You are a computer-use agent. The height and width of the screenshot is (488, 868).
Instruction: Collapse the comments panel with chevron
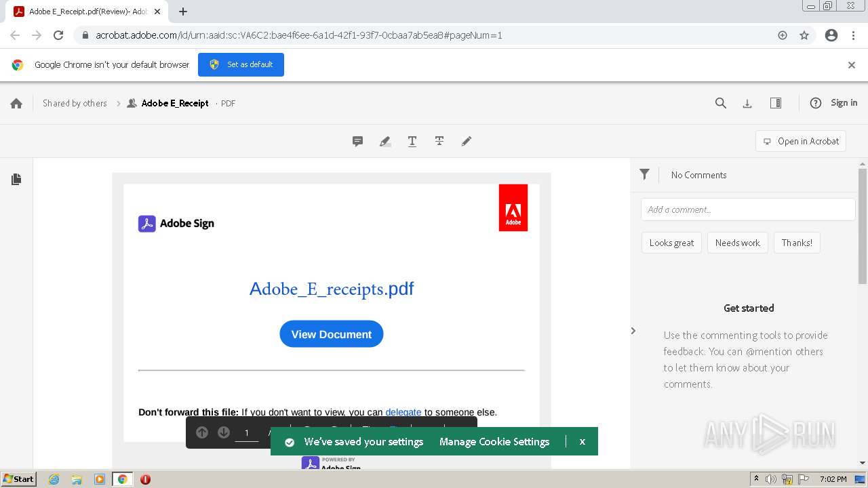633,331
